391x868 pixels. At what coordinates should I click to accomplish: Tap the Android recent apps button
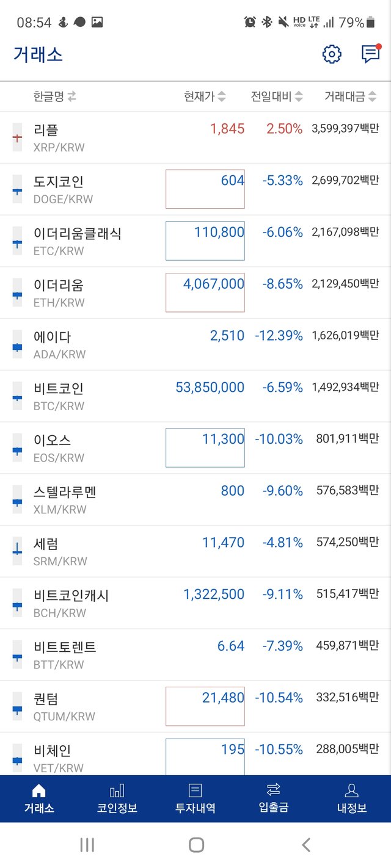click(x=87, y=845)
